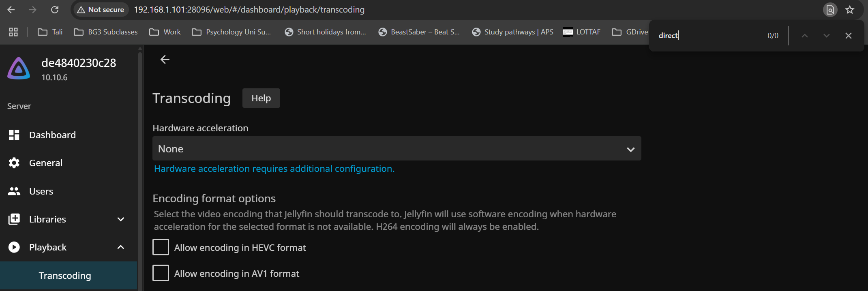Enable encoding in HEVC format

pyautogui.click(x=161, y=247)
